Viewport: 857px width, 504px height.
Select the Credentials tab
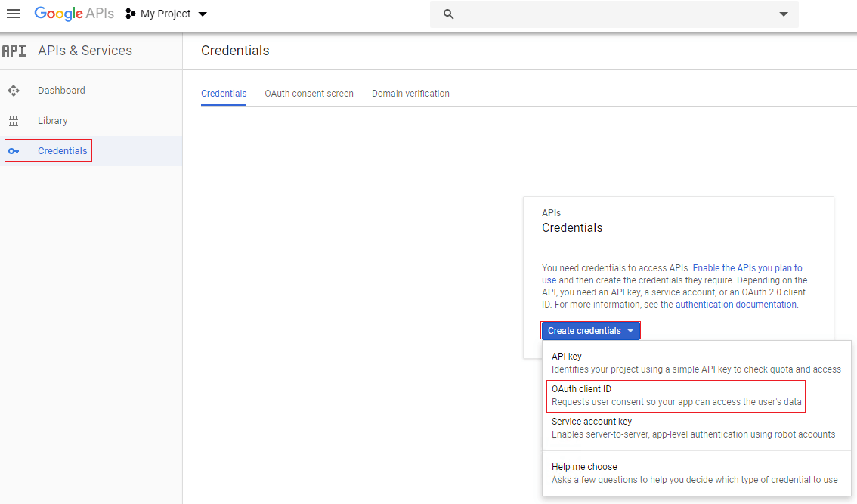click(x=224, y=94)
